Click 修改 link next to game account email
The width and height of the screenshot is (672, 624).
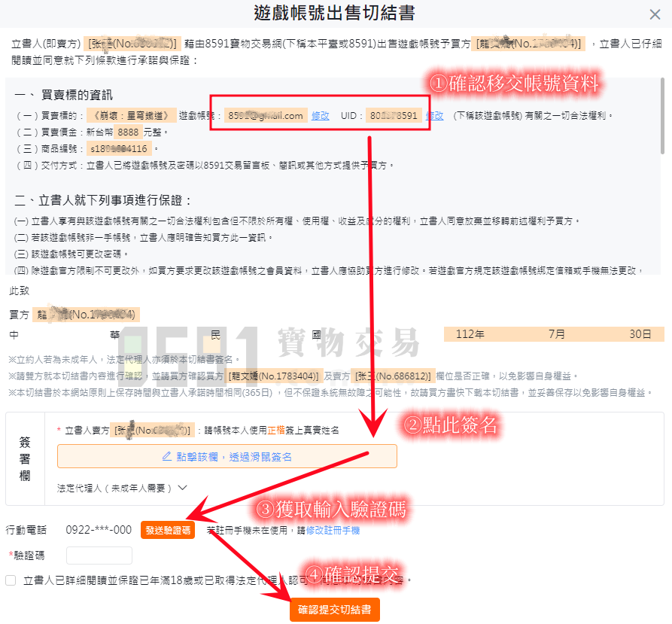pos(320,116)
